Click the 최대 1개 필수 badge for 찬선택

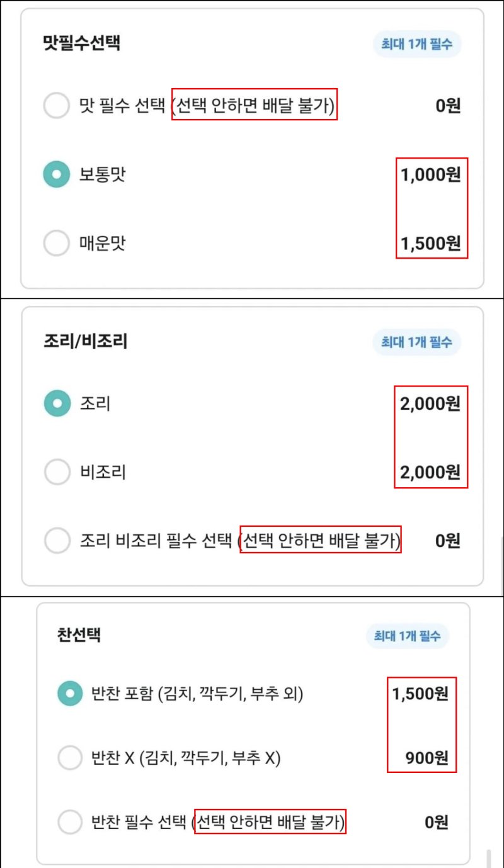(x=406, y=635)
